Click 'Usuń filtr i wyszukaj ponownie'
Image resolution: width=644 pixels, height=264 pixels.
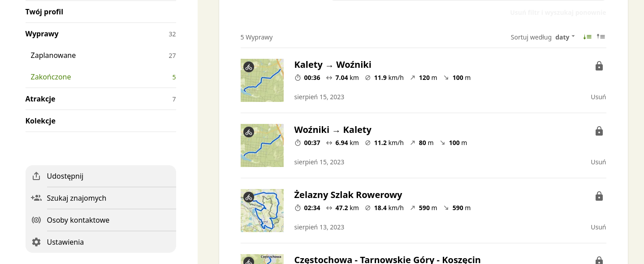click(x=558, y=13)
